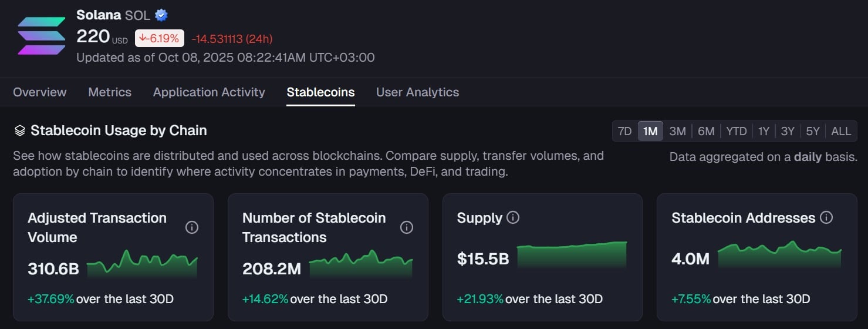The width and height of the screenshot is (868, 329).
Task: Click the Adjusted Transaction Volume sparkline
Action: pos(142,265)
